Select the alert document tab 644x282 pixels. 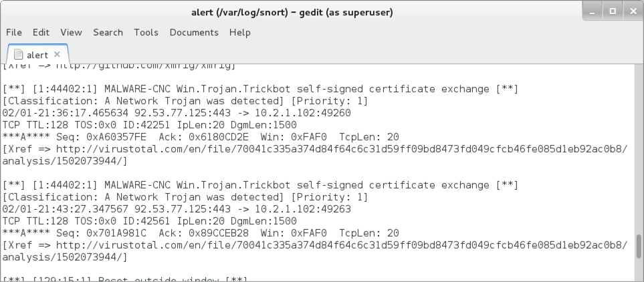click(x=38, y=54)
